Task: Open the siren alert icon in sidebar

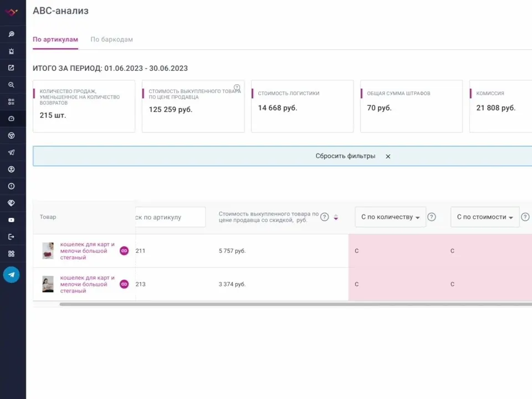Action: click(11, 51)
